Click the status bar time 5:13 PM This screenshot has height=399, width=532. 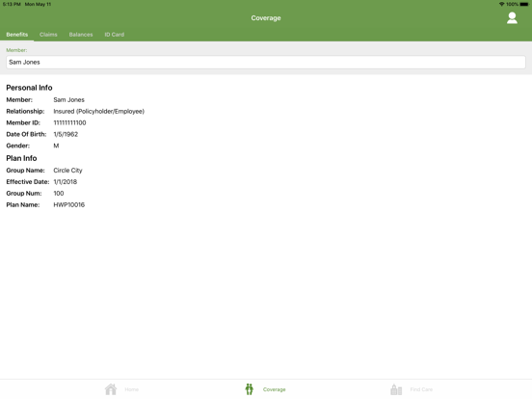coord(12,4)
